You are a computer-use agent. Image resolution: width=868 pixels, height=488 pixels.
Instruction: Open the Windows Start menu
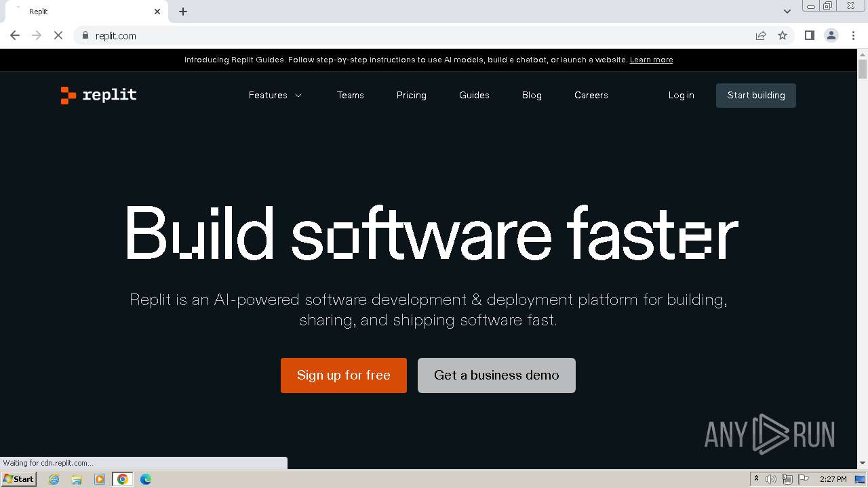[19, 479]
